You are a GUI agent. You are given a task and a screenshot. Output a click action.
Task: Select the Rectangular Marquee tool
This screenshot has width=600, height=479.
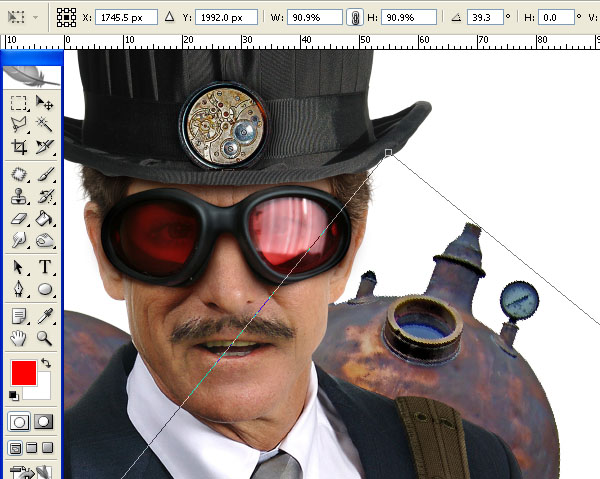[19, 103]
